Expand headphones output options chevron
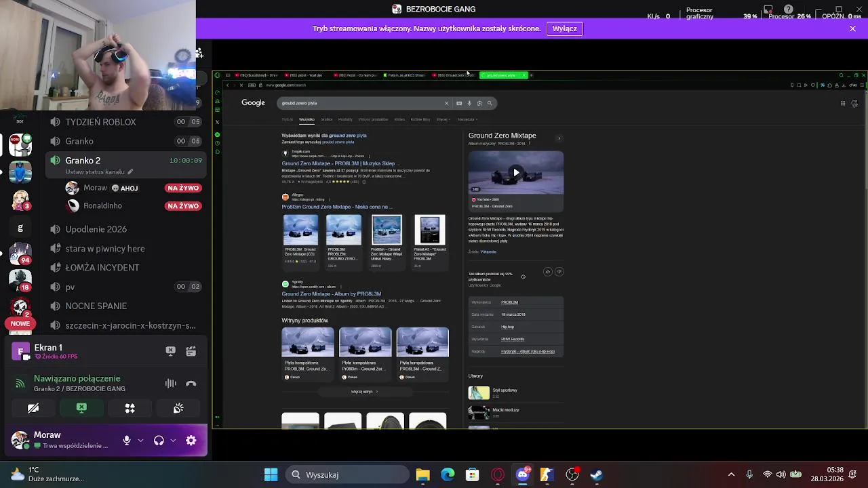Viewport: 868px width, 488px height. (173, 441)
